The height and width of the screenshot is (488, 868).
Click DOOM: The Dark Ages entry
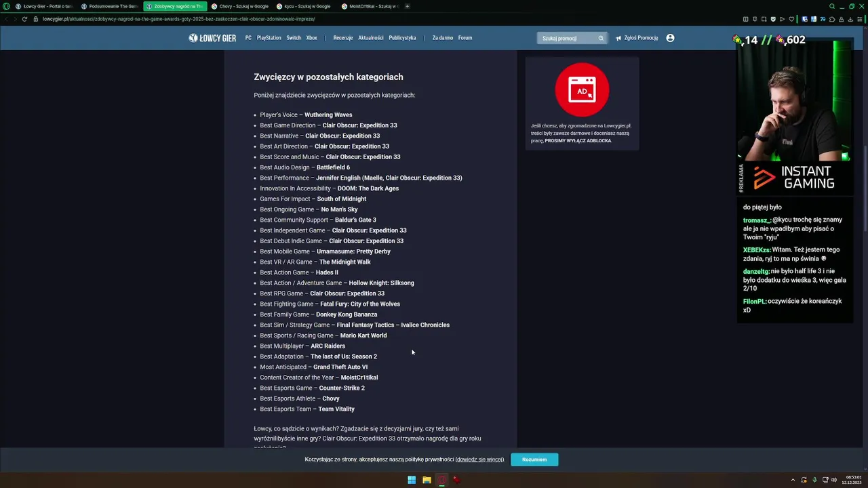click(368, 188)
